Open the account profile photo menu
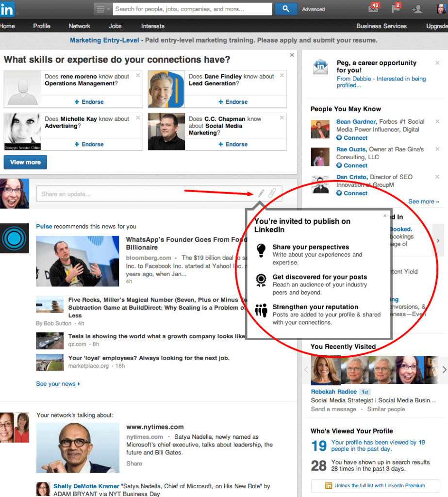 pos(441,9)
